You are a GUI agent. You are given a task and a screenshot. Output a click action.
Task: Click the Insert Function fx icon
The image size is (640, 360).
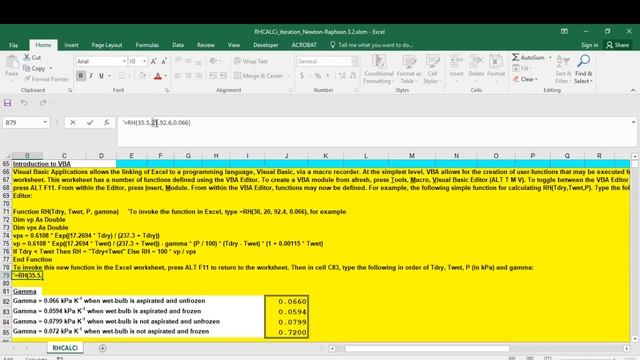(107, 122)
